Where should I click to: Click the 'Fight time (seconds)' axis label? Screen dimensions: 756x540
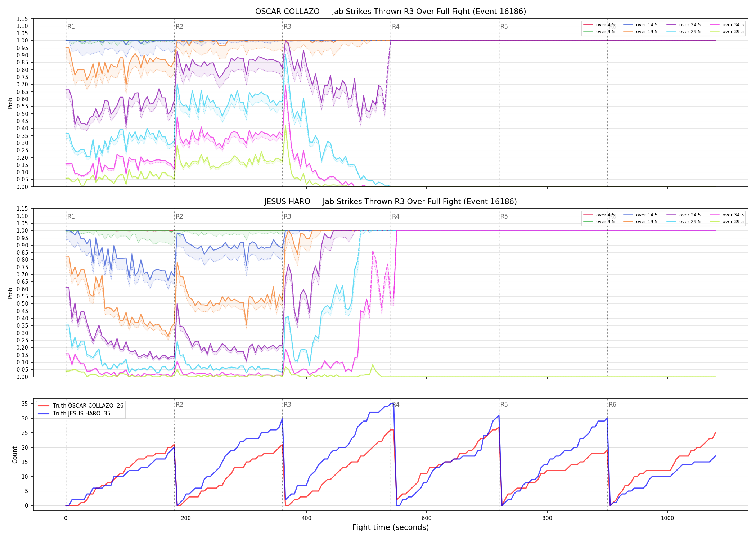pyautogui.click(x=391, y=528)
